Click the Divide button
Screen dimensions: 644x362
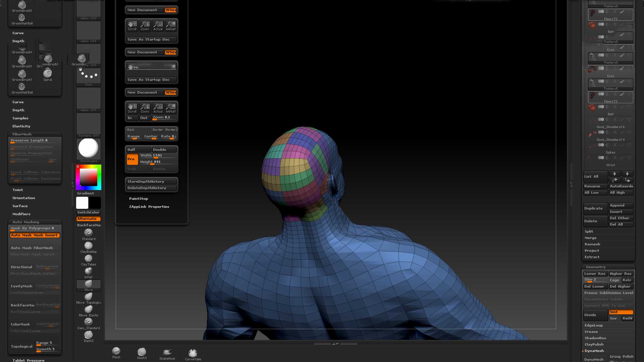pos(595,315)
